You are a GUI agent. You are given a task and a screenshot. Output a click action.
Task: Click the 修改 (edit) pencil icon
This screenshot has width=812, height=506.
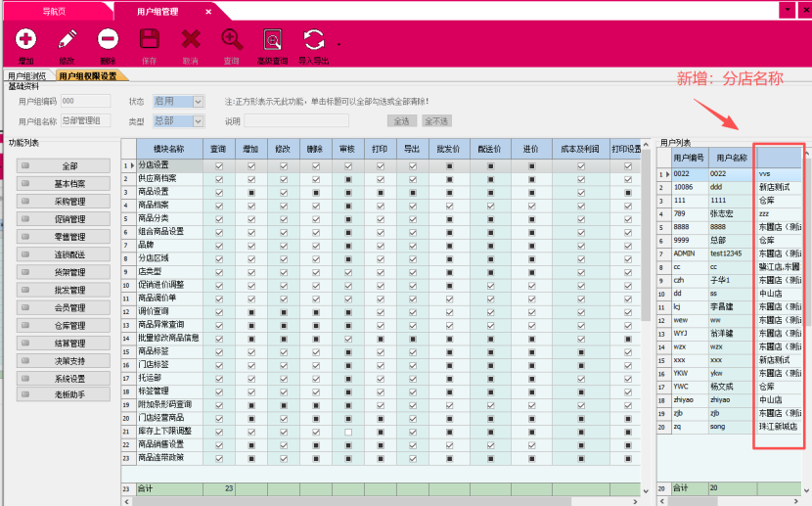pos(67,39)
